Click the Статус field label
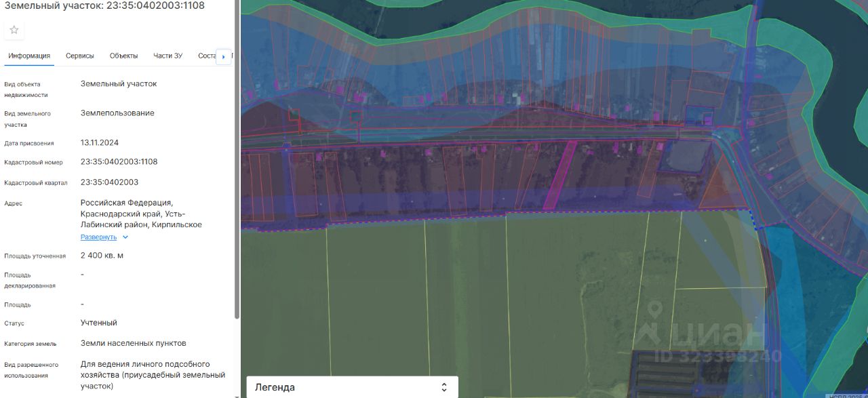This screenshot has width=868, height=398. [x=14, y=323]
